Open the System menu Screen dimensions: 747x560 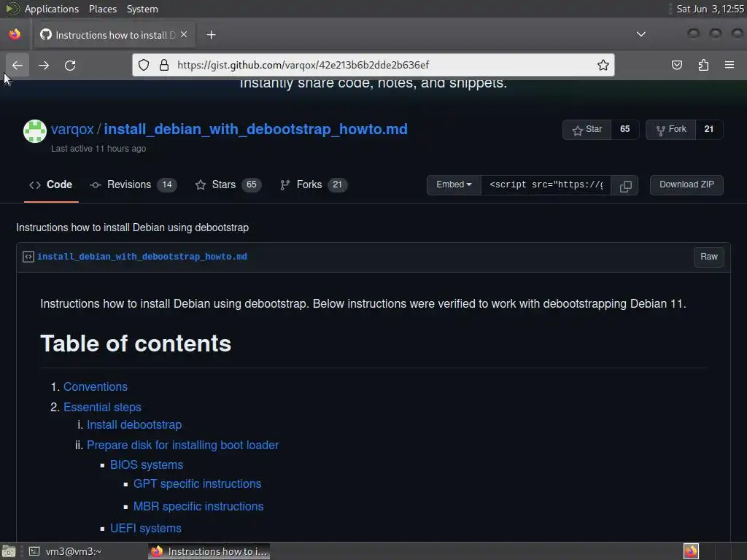click(x=142, y=9)
